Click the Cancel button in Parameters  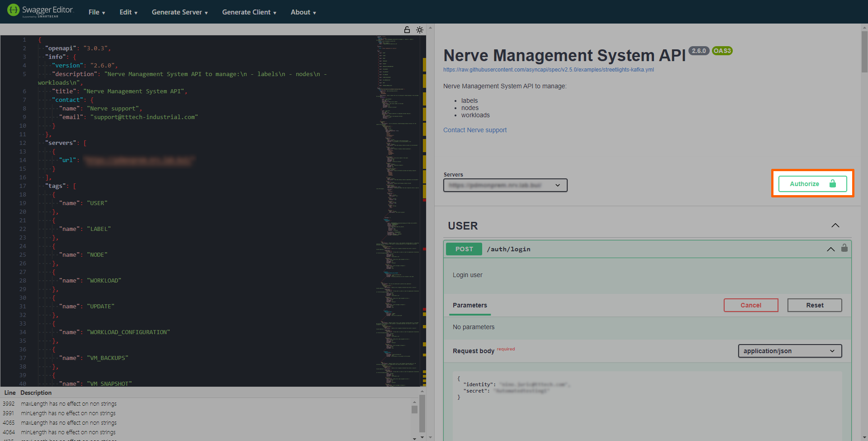(750, 305)
